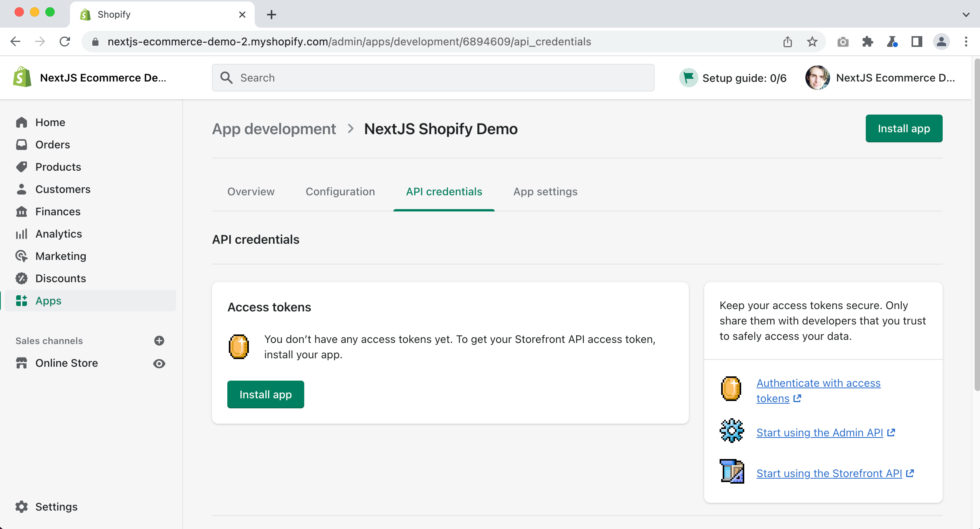Select the API credentials tab

tap(444, 191)
